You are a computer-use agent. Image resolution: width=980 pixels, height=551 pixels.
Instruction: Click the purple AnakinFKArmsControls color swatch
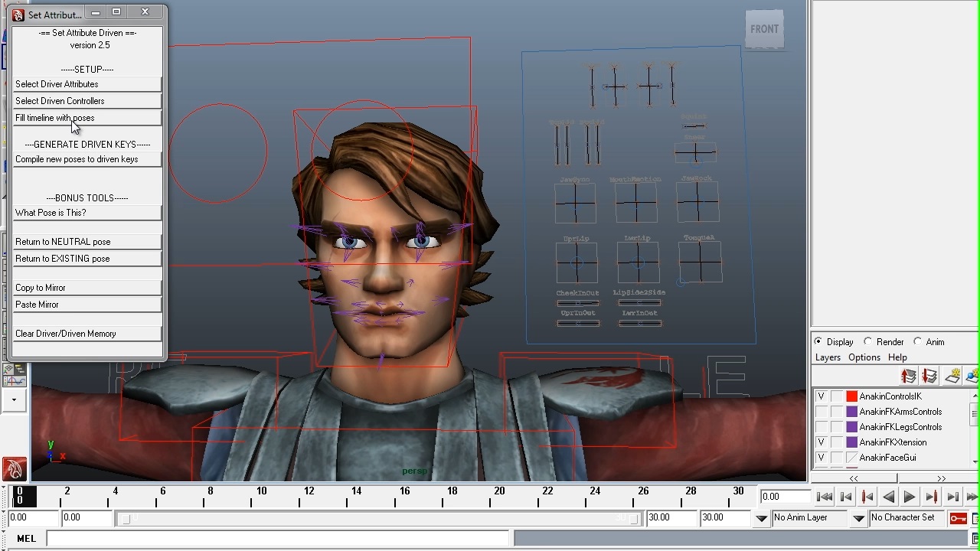coord(851,412)
